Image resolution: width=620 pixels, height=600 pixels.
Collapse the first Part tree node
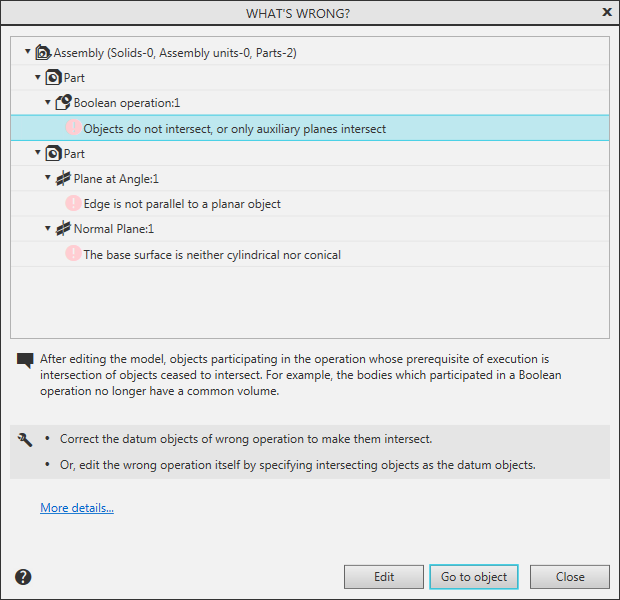[38, 77]
